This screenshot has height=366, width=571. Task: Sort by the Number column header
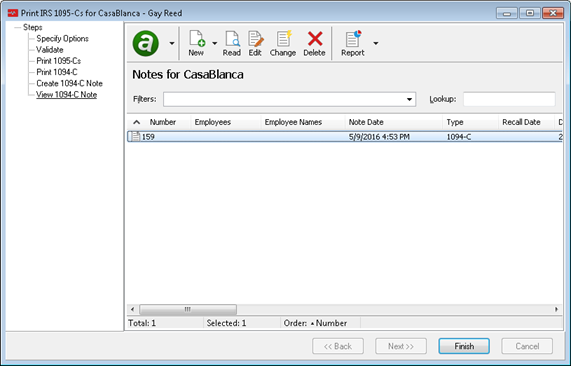[163, 122]
